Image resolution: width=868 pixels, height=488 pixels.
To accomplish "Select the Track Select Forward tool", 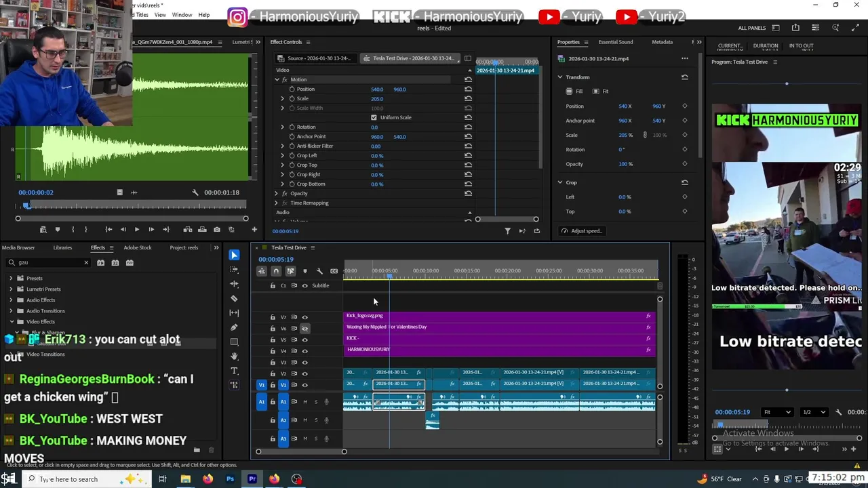I will click(x=234, y=269).
